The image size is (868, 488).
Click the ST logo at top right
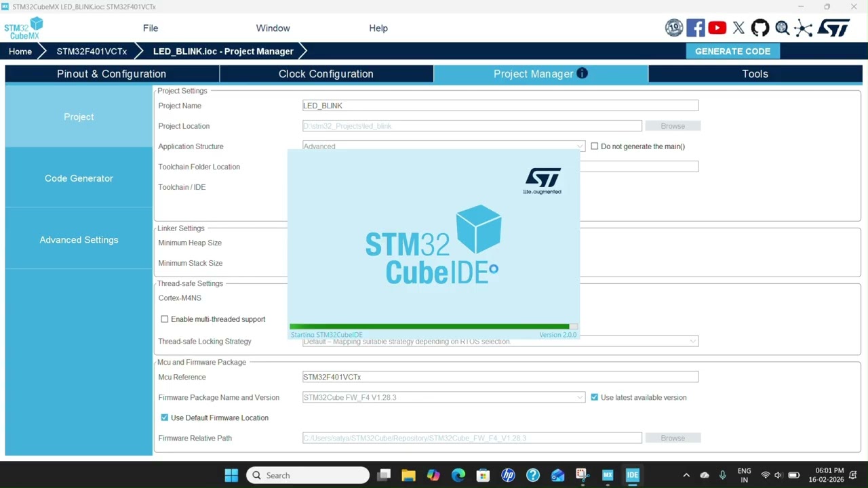[833, 28]
